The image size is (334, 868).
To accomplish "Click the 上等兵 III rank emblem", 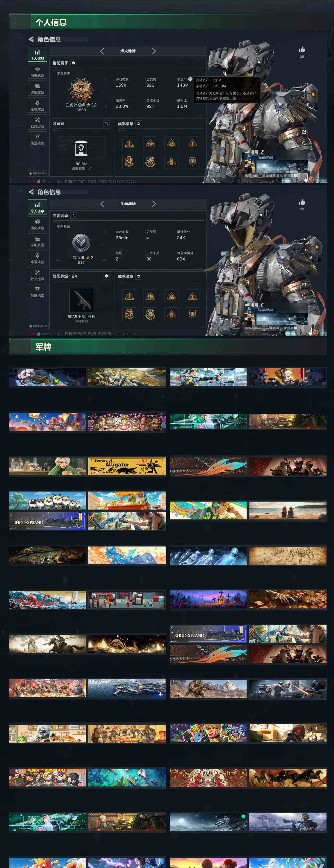I will tap(81, 243).
